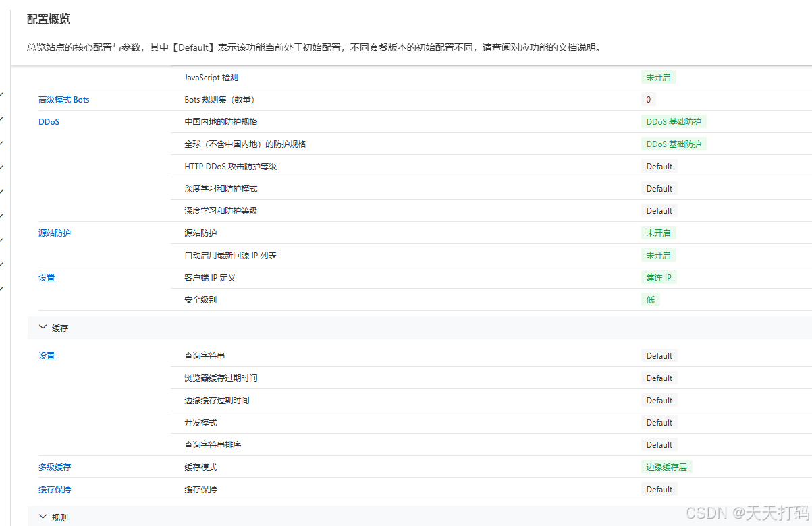This screenshot has height=526, width=812.
Task: Select the 开发模式 label
Action: pyautogui.click(x=200, y=423)
